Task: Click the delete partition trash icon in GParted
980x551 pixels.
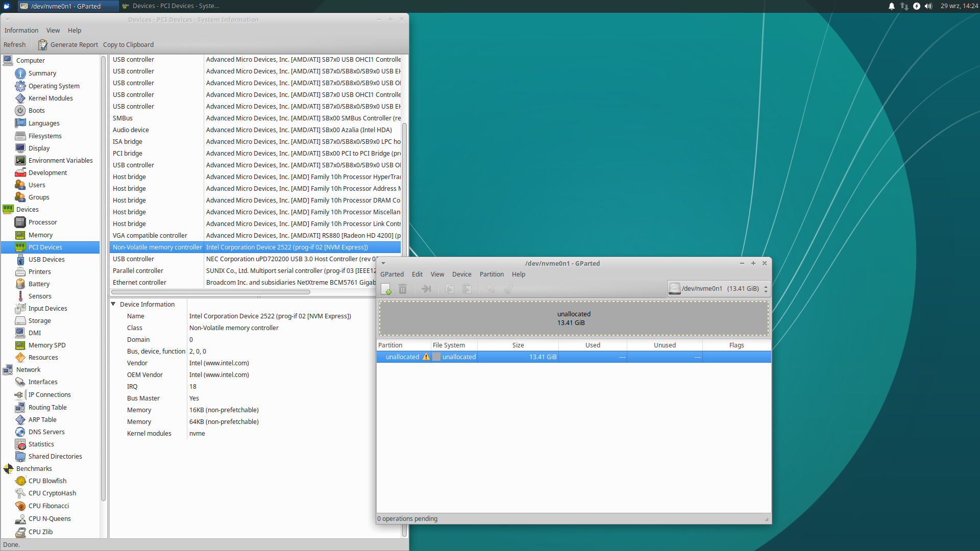Action: [403, 289]
